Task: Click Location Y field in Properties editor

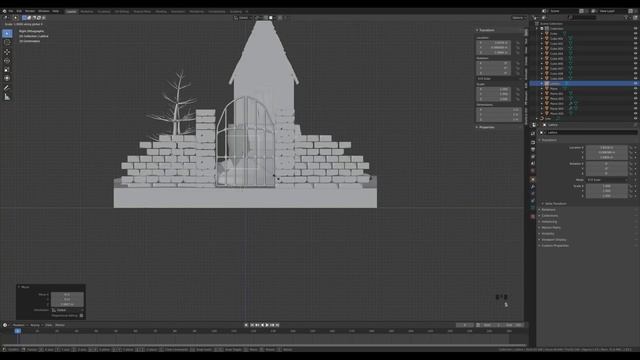Action: coord(607,152)
